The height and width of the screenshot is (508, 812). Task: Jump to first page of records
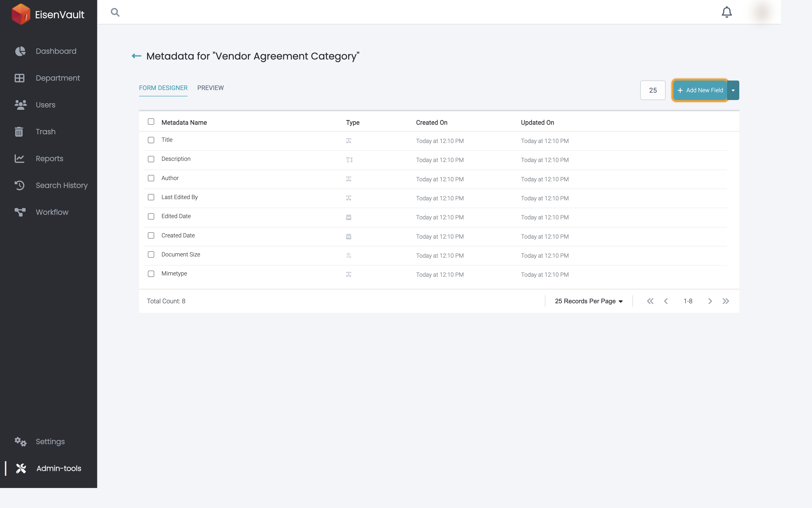[650, 301]
